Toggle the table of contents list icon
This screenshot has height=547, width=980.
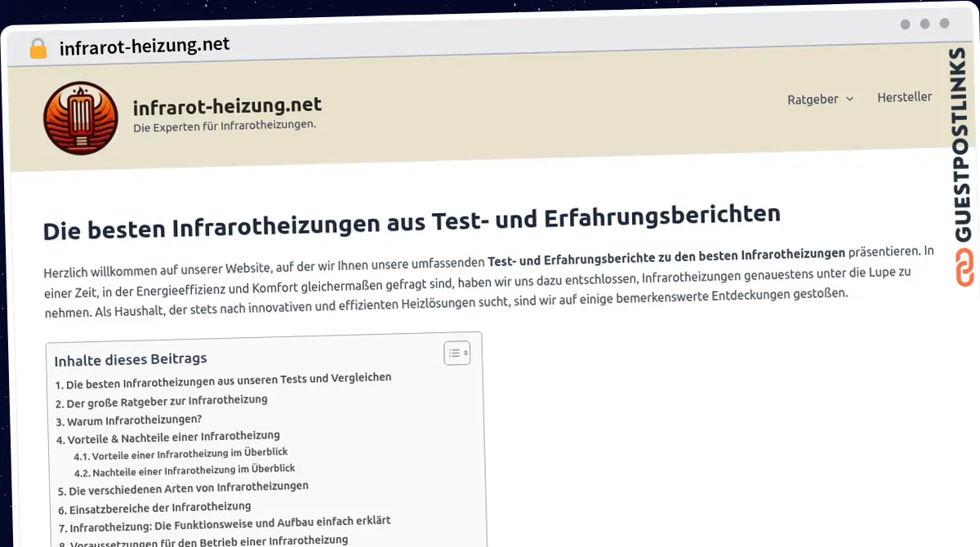[457, 353]
